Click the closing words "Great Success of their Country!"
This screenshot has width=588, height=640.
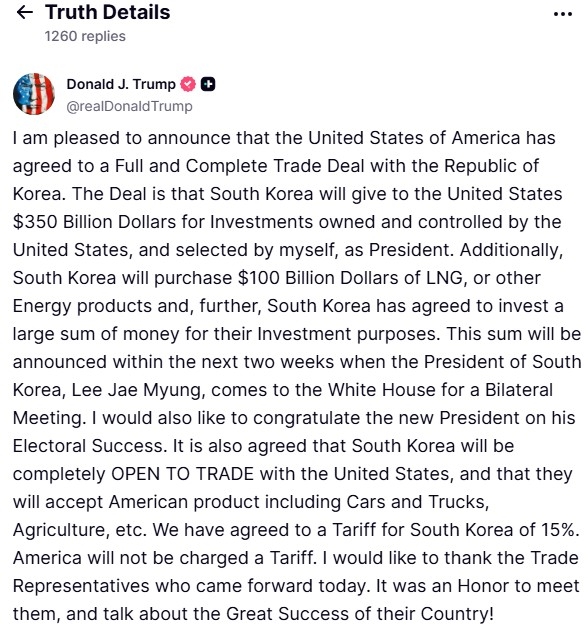point(360,614)
